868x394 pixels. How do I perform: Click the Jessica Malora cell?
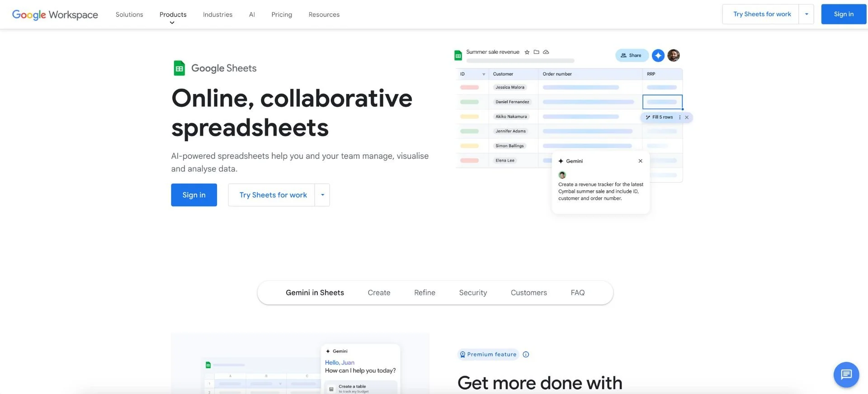tap(510, 87)
